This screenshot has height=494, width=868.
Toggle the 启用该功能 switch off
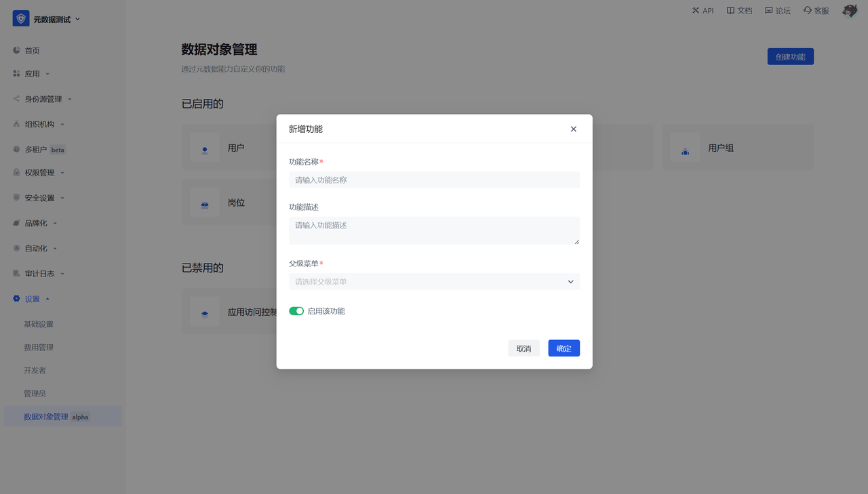tap(296, 311)
